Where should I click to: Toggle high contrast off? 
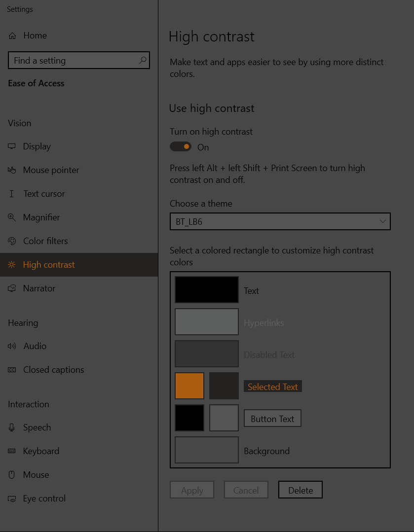[181, 147]
